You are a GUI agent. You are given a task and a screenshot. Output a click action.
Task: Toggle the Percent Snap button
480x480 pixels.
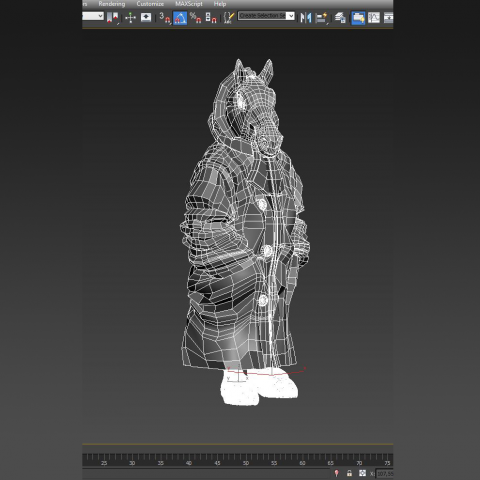[x=196, y=18]
